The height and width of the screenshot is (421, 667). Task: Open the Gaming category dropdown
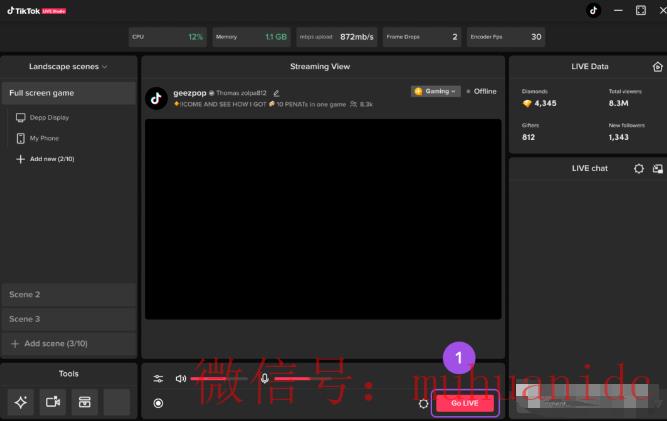436,91
